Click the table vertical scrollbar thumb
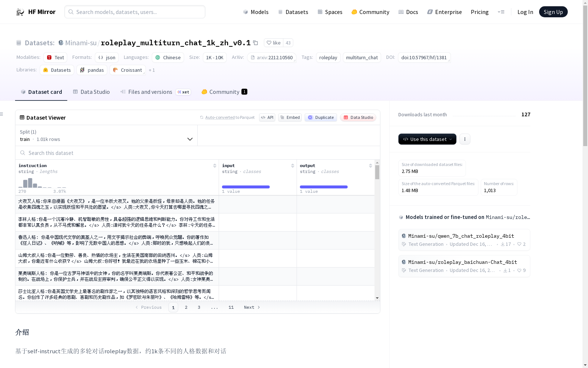Screen dimensions: 588x368 (377, 172)
